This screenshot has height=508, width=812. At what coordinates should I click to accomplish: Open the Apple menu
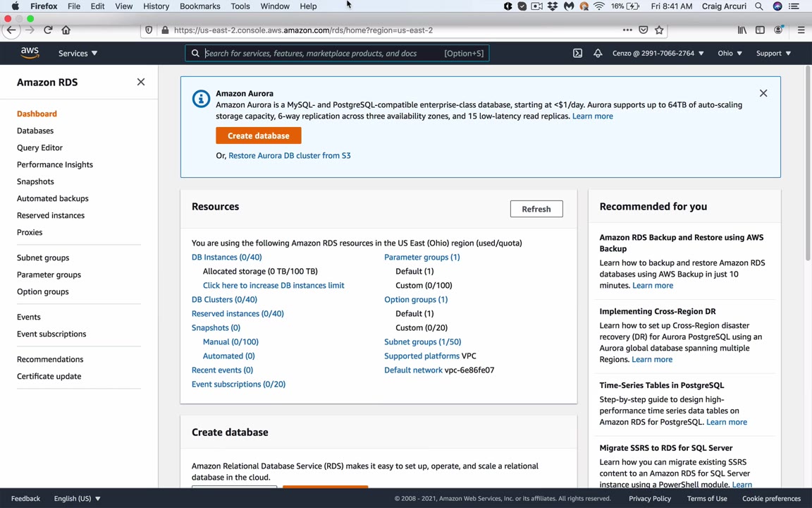tap(15, 6)
